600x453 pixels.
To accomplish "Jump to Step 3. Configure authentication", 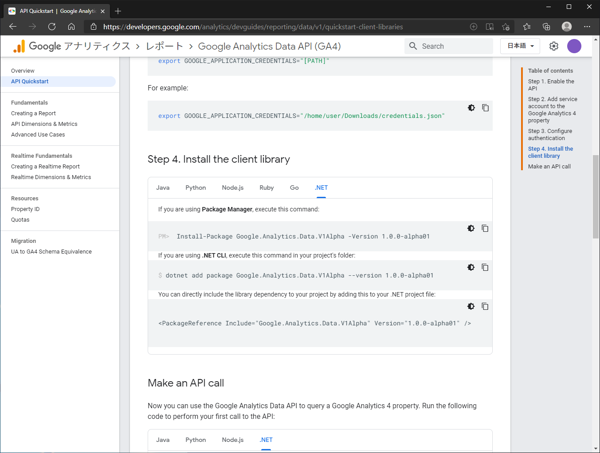I will 550,135.
